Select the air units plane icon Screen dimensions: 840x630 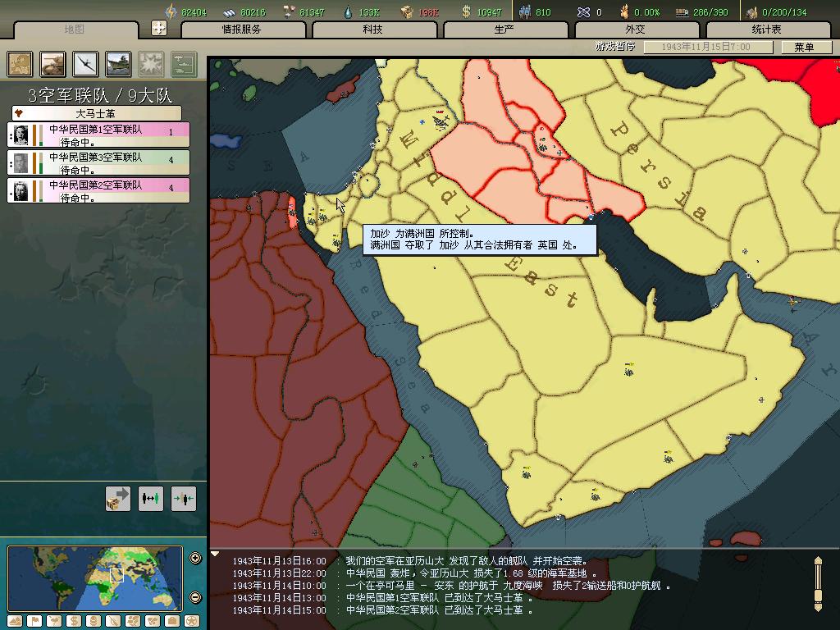pos(85,64)
